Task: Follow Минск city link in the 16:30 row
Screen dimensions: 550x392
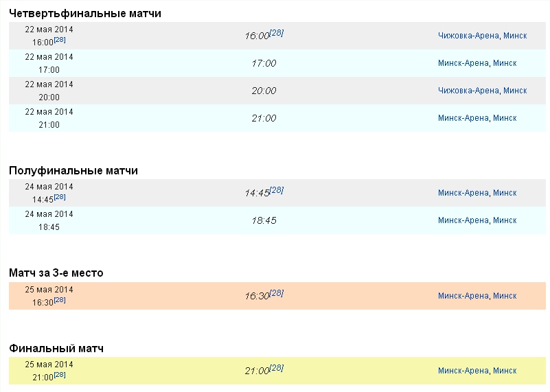Action: (505, 296)
